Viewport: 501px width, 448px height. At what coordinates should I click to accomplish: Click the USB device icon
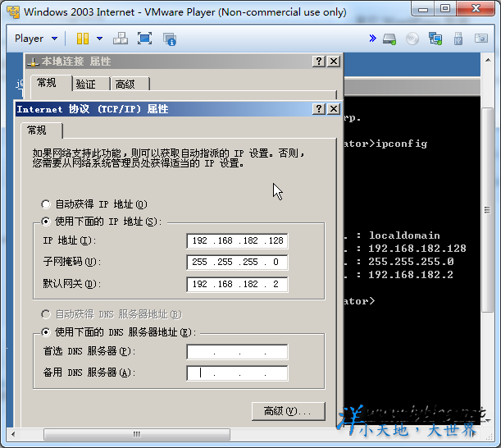click(x=458, y=39)
